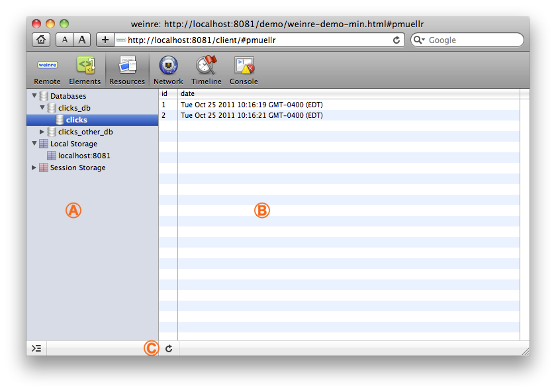The image size is (556, 392).
Task: Click the add bookmark plus button
Action: (105, 40)
